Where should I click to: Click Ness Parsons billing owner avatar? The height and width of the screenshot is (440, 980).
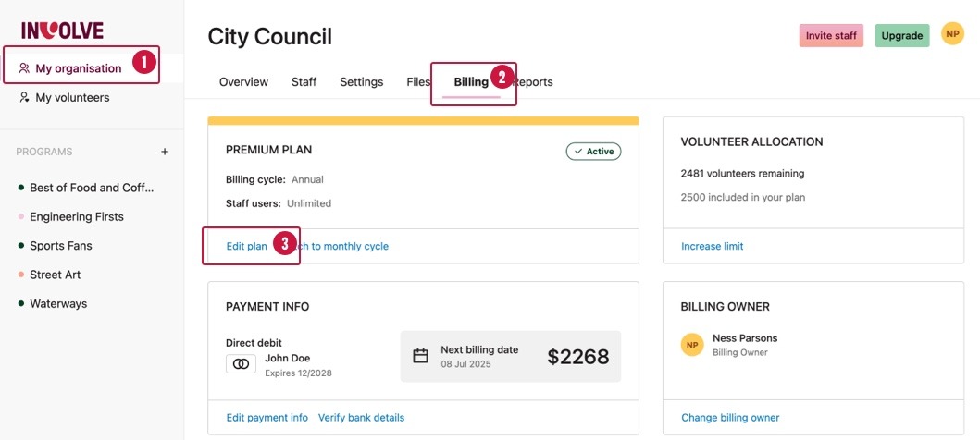[692, 345]
